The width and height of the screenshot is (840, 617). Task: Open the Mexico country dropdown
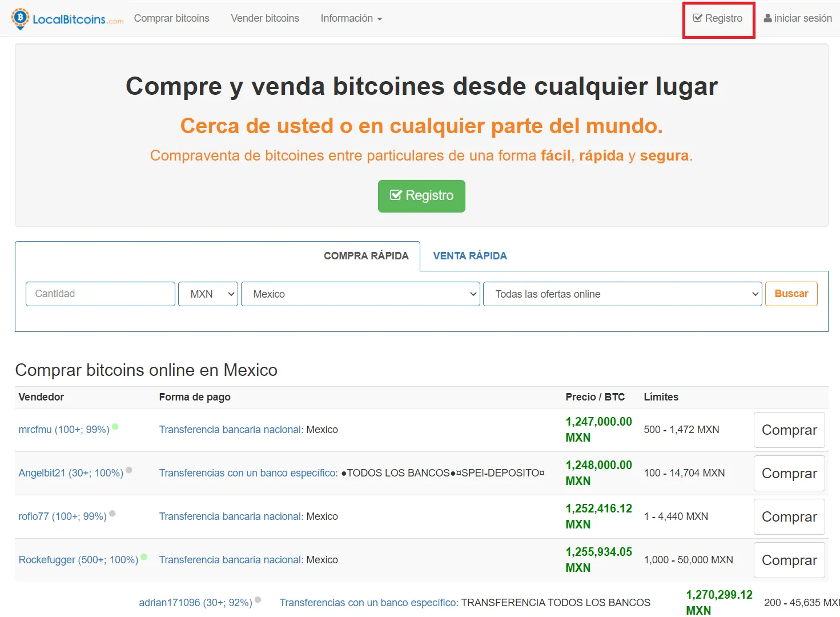(x=360, y=294)
